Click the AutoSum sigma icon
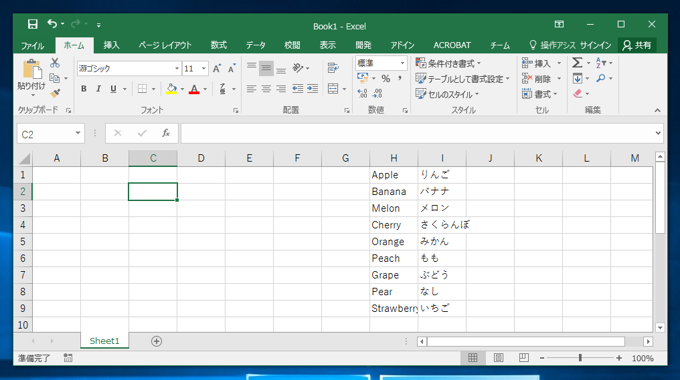Image resolution: width=680 pixels, height=380 pixels. [x=577, y=63]
